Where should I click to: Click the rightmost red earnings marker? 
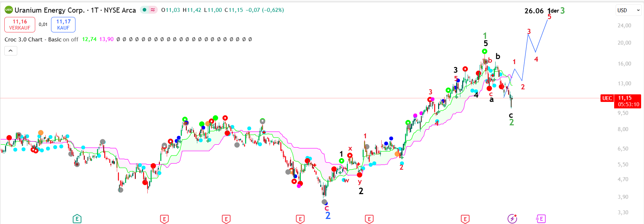click(465, 219)
